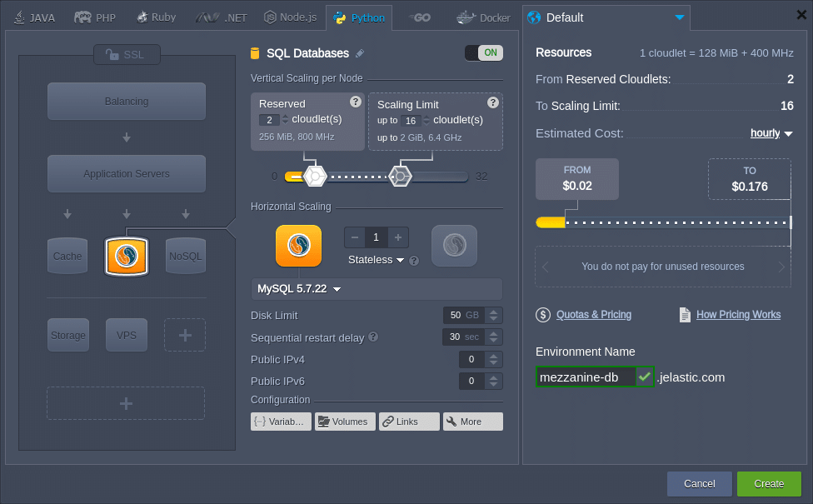The height and width of the screenshot is (504, 813).
Task: Click the orange MySQL node in Horizontal Scaling
Action: click(x=299, y=246)
